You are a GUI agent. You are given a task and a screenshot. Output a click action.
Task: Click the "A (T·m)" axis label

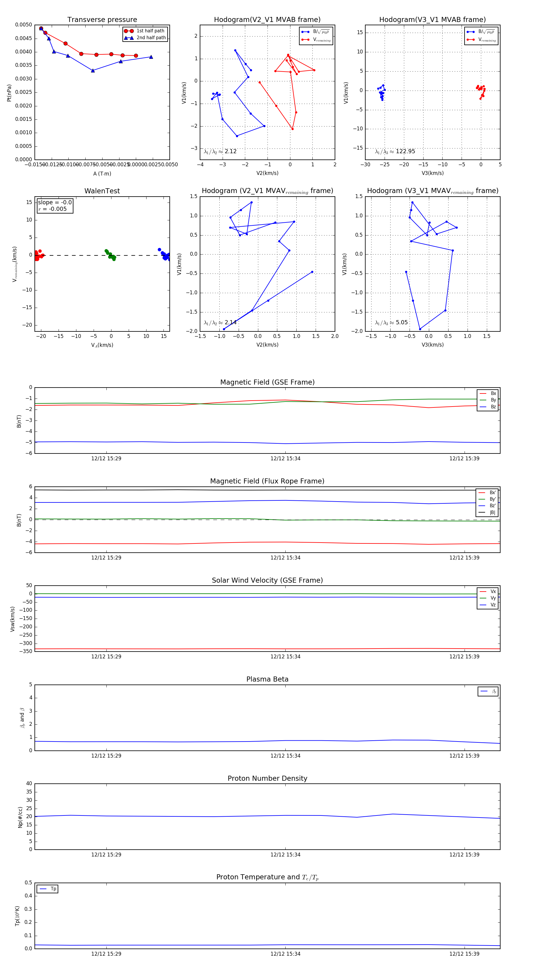click(x=102, y=173)
